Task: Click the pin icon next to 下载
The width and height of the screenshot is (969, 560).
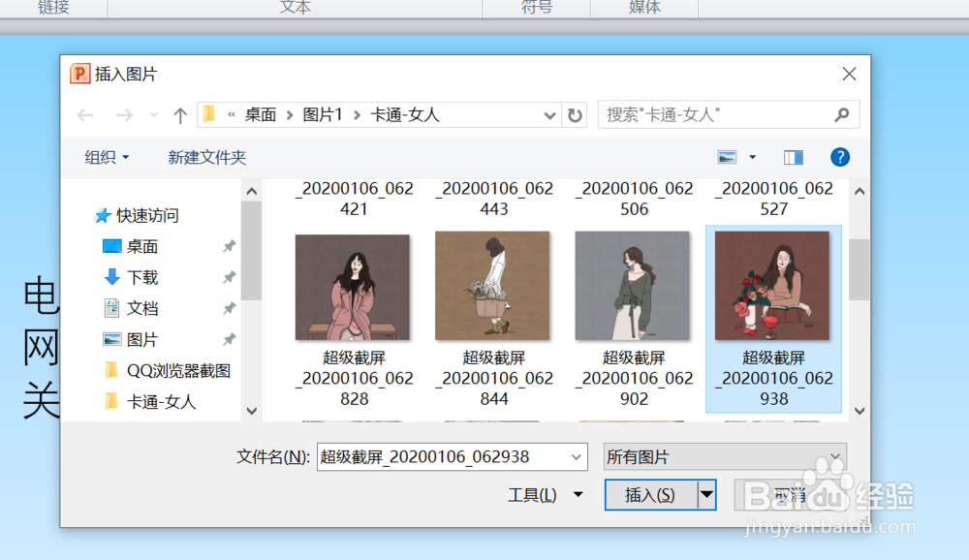Action: 230,277
